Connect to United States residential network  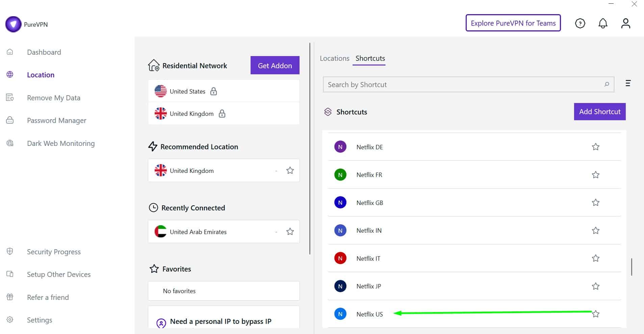(x=224, y=91)
